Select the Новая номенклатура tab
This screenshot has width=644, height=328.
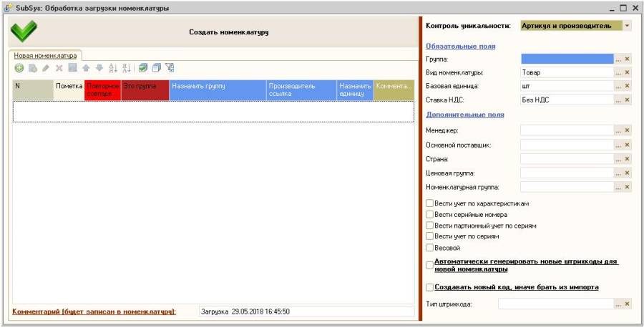[45, 54]
